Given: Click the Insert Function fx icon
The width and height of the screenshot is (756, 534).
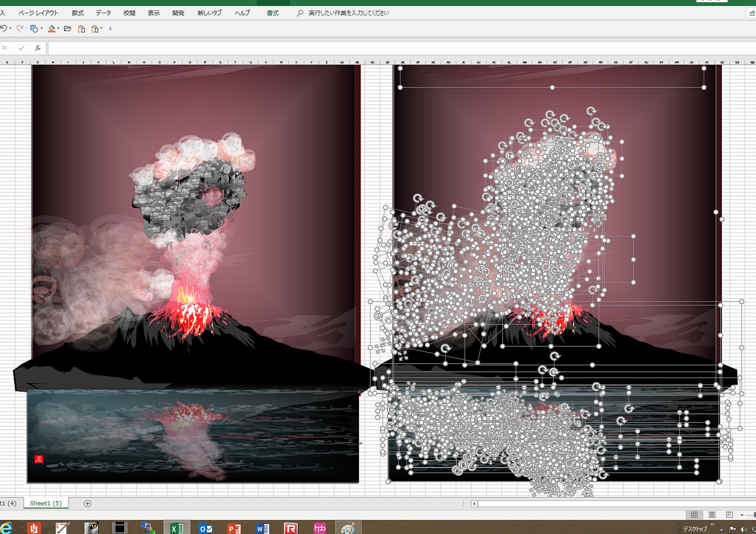Looking at the screenshot, I should 38,48.
